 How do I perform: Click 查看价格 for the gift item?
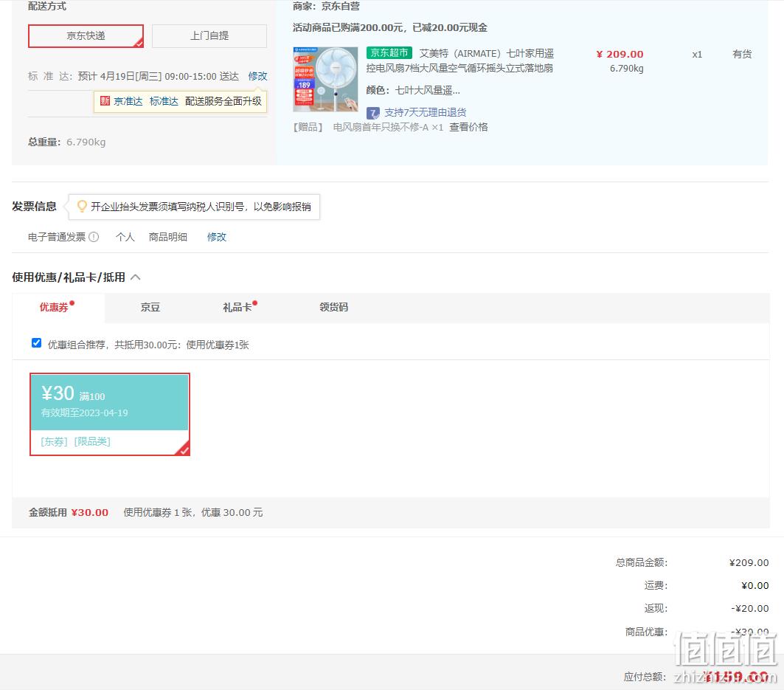pyautogui.click(x=468, y=127)
